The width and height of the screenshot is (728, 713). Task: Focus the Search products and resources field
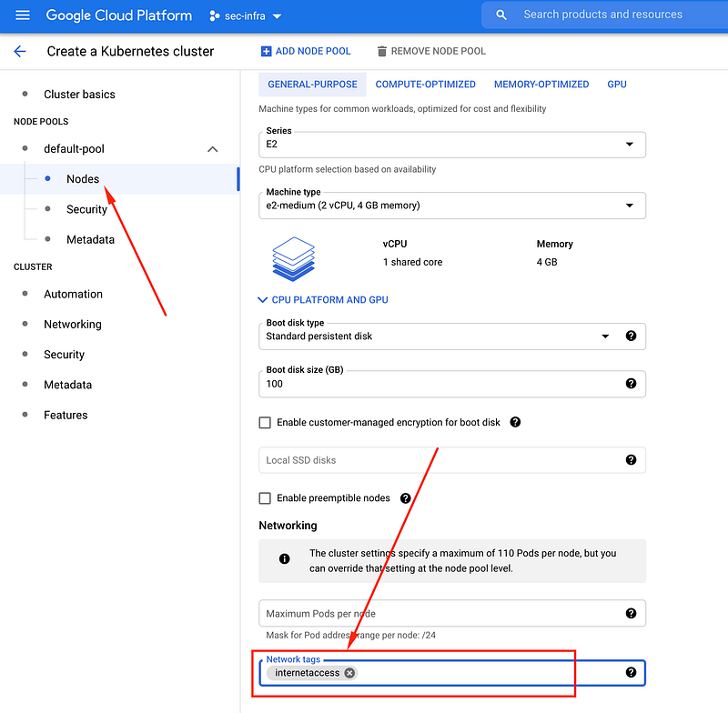(x=602, y=15)
